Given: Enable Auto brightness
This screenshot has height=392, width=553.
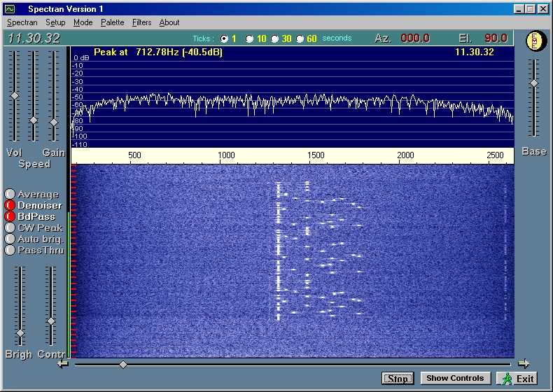Looking at the screenshot, I should 10,239.
